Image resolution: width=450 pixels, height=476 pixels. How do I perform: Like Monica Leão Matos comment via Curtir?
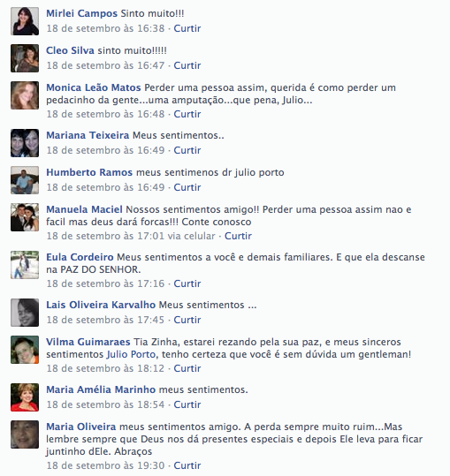coord(187,114)
